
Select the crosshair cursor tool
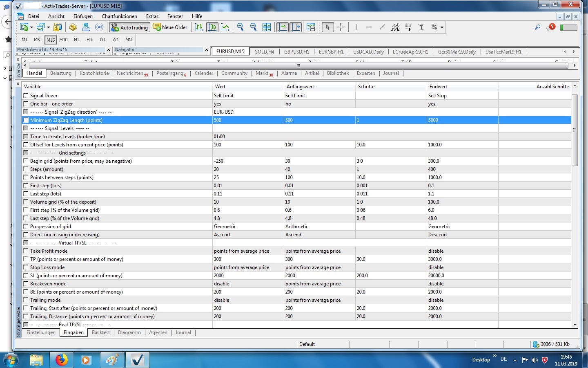[x=341, y=27]
